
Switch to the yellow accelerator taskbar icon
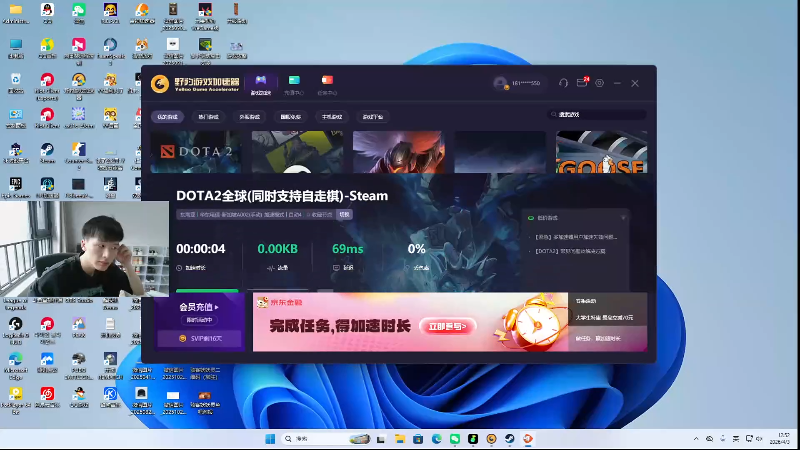(x=491, y=439)
